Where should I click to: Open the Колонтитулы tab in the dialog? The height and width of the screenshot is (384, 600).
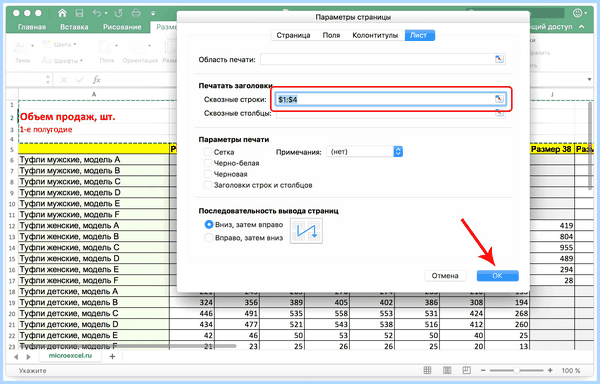pos(375,35)
